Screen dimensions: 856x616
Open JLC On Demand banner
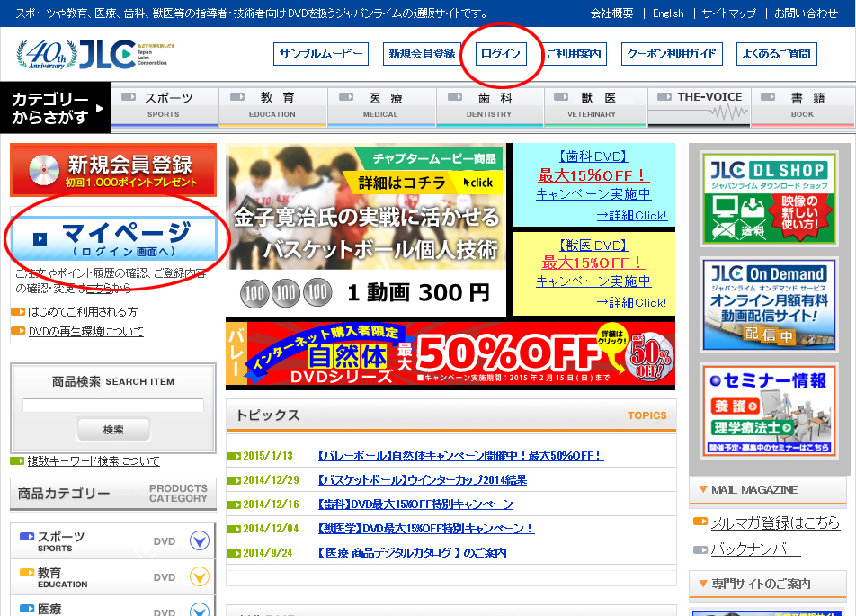click(769, 304)
